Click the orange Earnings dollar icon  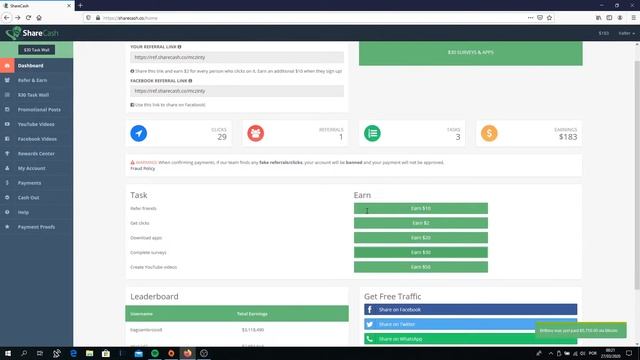pos(489,133)
